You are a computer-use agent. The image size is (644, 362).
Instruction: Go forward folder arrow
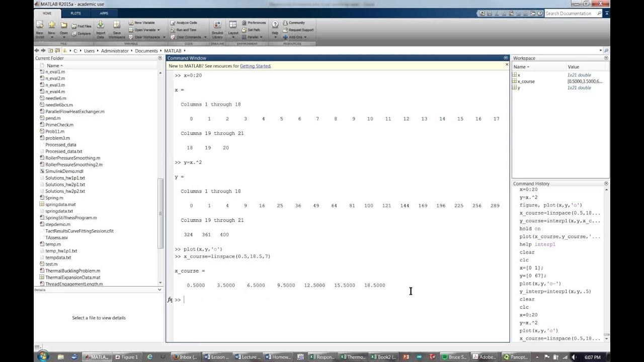tap(43, 51)
